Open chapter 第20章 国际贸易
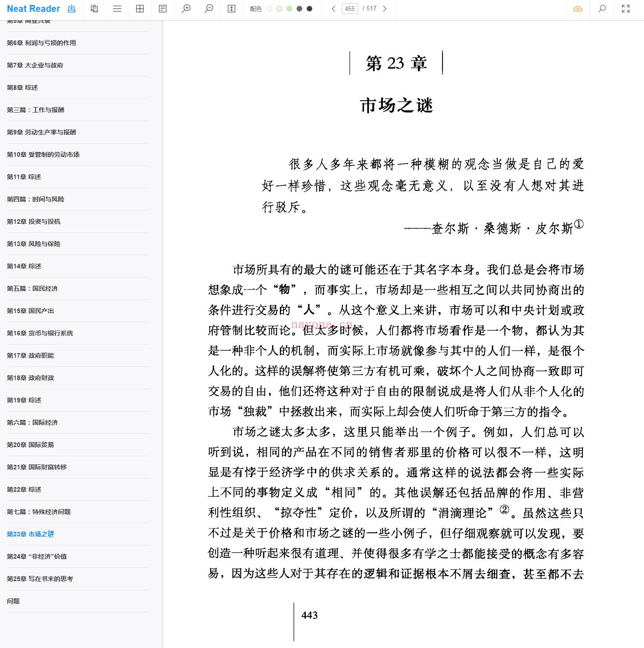The image size is (644, 648). pos(31,445)
